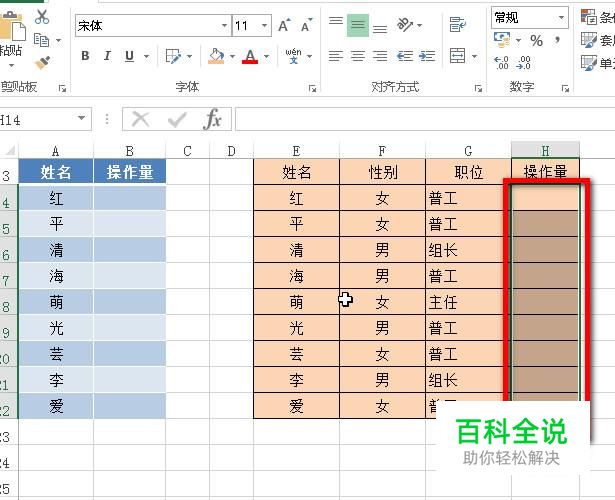This screenshot has height=500, width=615.
Task: Click Align Right icon
Action: click(x=380, y=56)
